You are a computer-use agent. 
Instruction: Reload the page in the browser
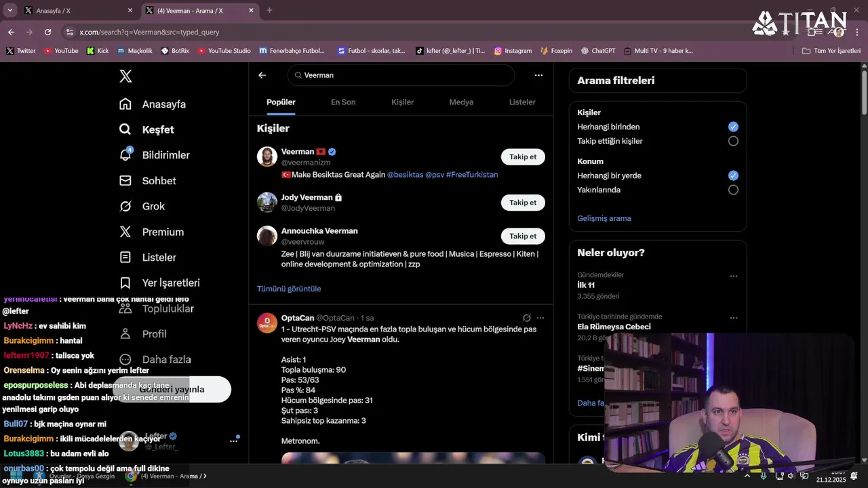(x=47, y=32)
